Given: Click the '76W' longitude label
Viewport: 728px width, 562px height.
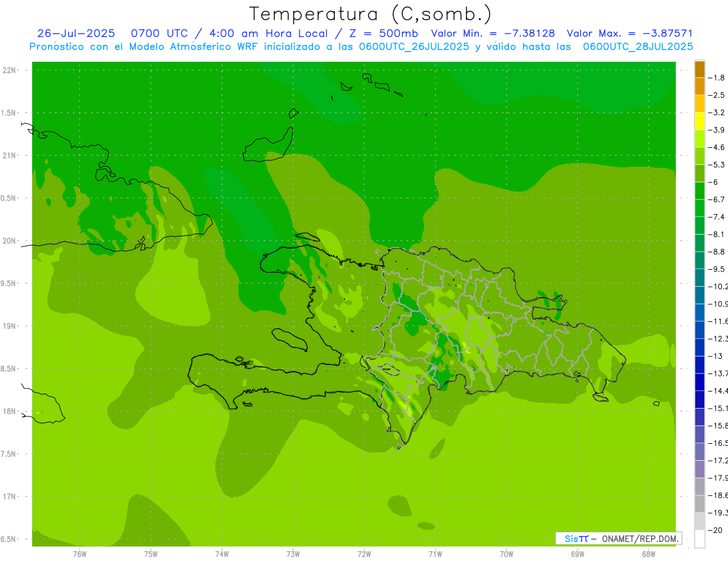Looking at the screenshot, I should pyautogui.click(x=79, y=554).
